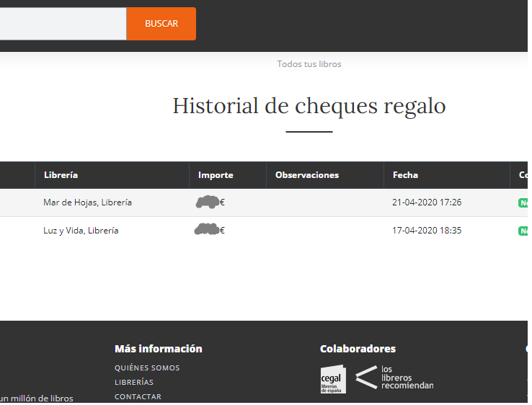532x405 pixels.
Task: Open CONTACTAR footer link
Action: click(138, 397)
